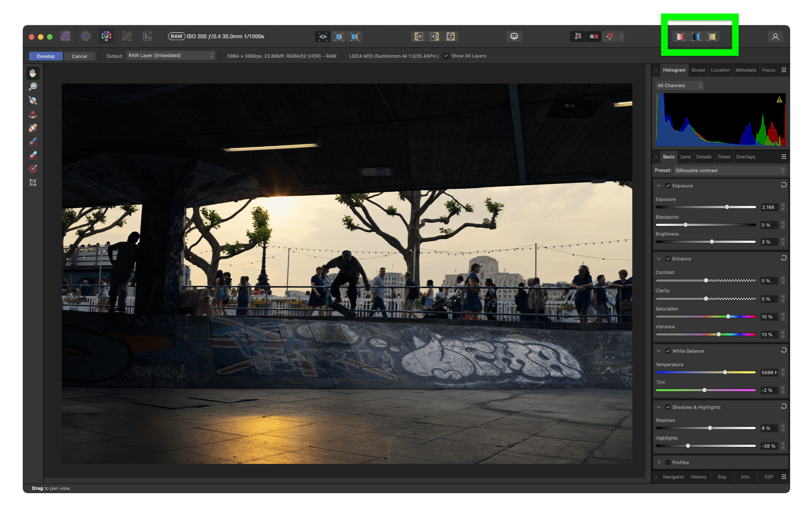Image resolution: width=812 pixels, height=507 pixels.
Task: Select the Zoom tool in left toolbar
Action: tap(33, 87)
